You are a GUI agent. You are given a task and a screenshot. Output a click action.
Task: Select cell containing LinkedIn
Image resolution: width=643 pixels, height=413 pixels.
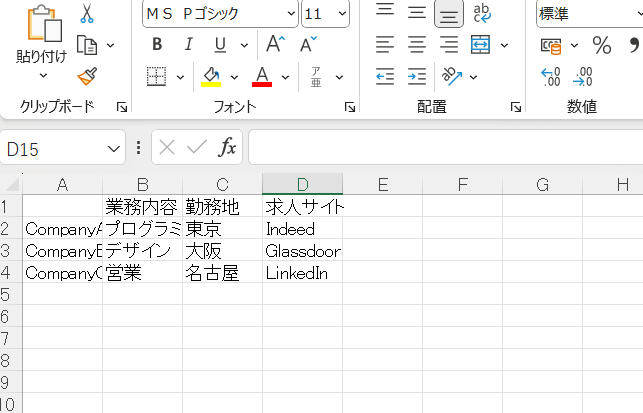coord(303,272)
